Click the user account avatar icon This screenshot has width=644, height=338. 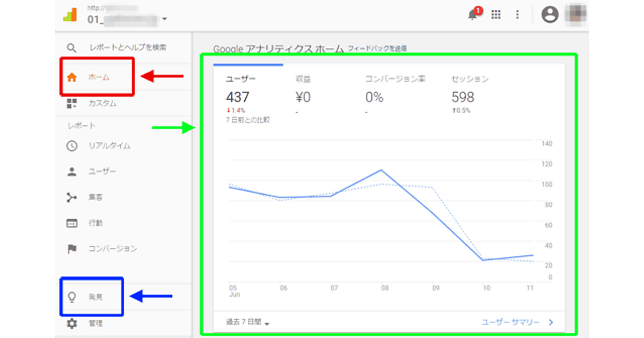pos(550,14)
